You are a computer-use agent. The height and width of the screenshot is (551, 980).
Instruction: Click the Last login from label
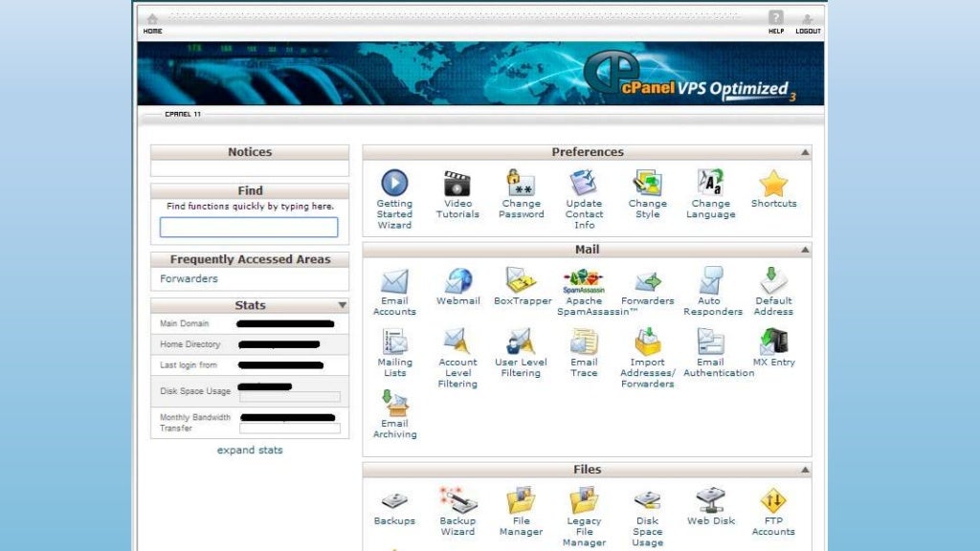pos(189,364)
